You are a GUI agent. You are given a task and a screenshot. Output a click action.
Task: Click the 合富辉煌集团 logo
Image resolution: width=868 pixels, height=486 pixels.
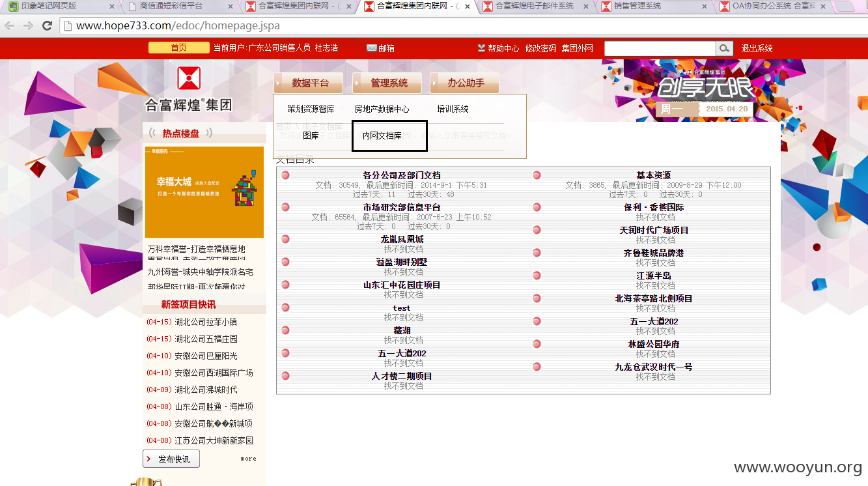click(188, 89)
